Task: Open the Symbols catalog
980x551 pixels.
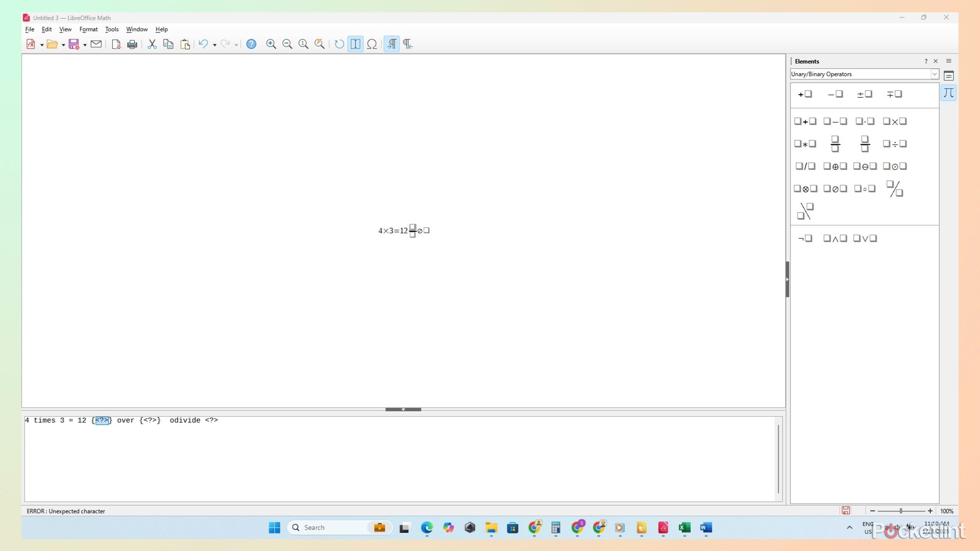Action: tap(372, 44)
